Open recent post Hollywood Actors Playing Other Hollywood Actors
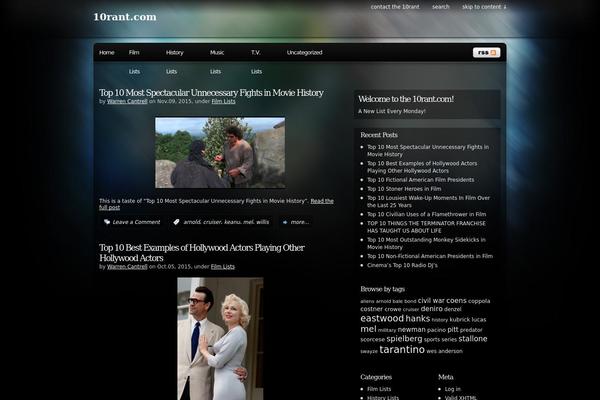Screen dimensions: 600x400 coord(422,167)
